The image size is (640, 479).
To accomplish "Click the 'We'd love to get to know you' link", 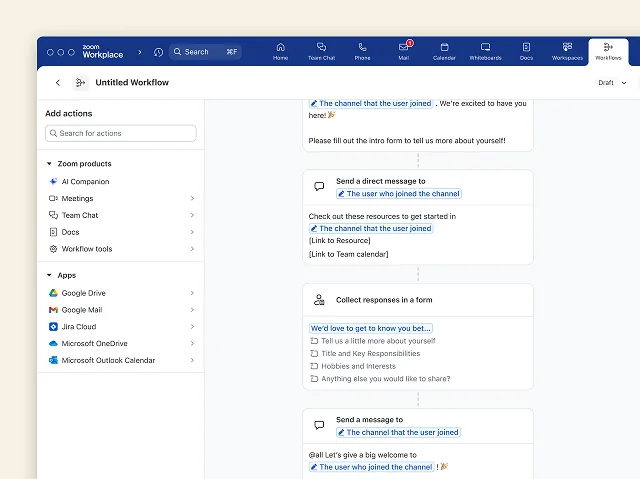I will pos(371,328).
